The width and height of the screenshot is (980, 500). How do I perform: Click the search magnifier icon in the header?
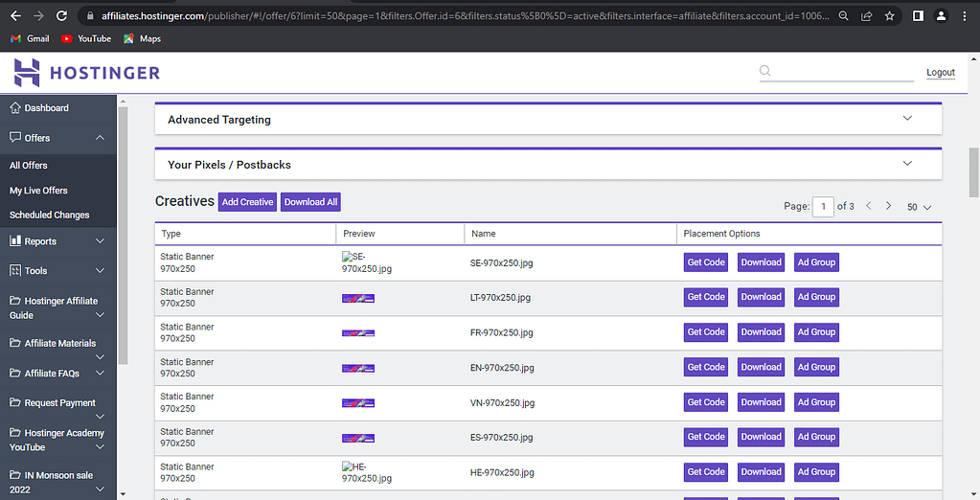click(x=765, y=71)
